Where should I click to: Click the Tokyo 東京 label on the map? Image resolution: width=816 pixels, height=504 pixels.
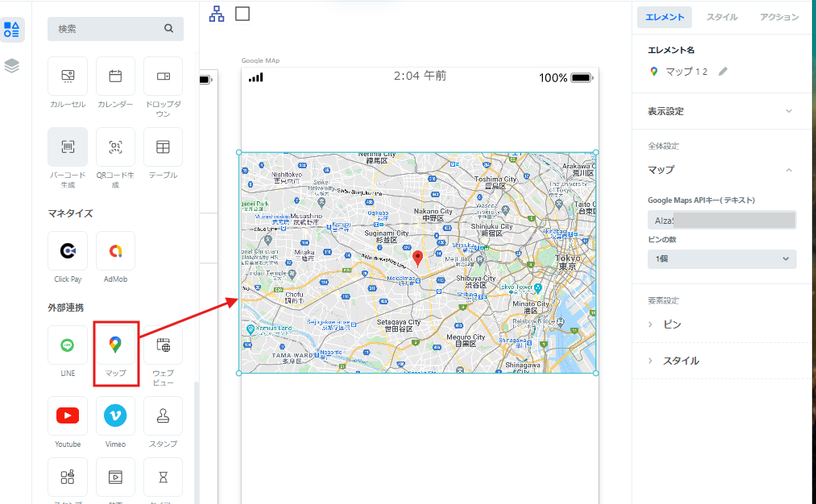tap(567, 262)
